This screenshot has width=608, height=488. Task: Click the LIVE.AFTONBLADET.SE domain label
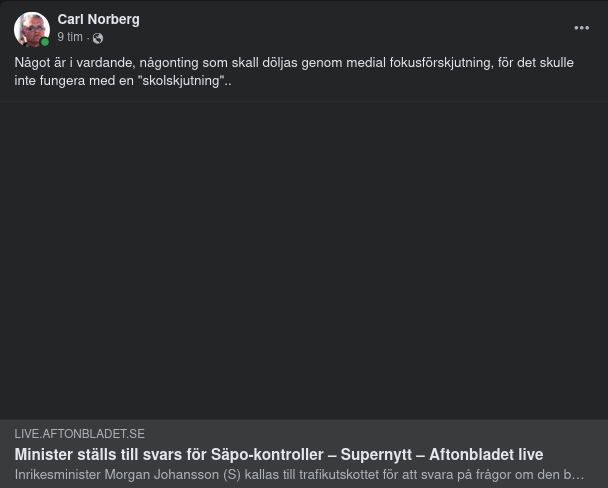(79, 434)
